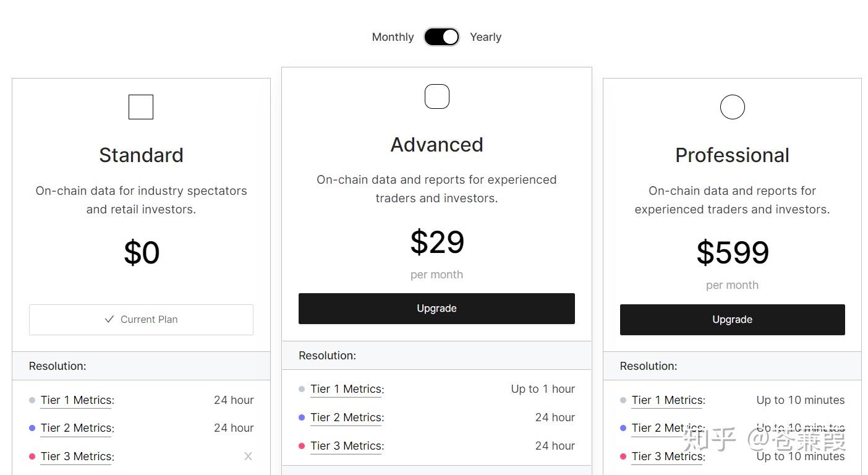Viewport: 868px width, 475px height.
Task: Open Tier 1 Metrics link in Standard
Action: (77, 400)
